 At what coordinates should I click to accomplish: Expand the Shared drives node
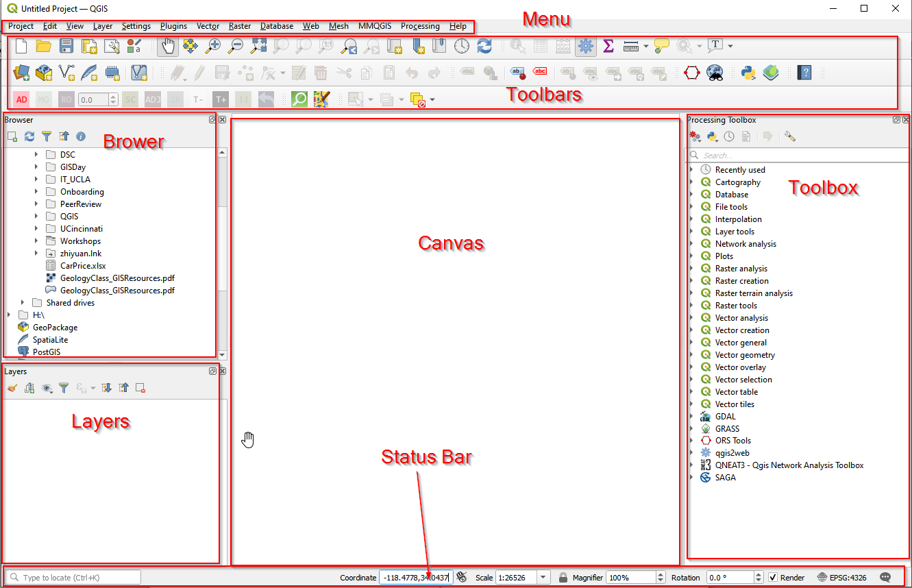[23, 303]
